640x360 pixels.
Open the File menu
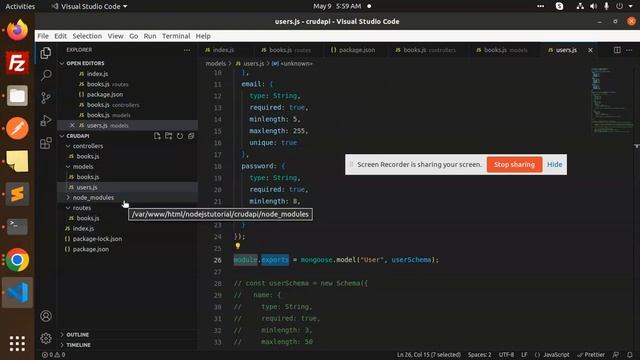(x=43, y=36)
